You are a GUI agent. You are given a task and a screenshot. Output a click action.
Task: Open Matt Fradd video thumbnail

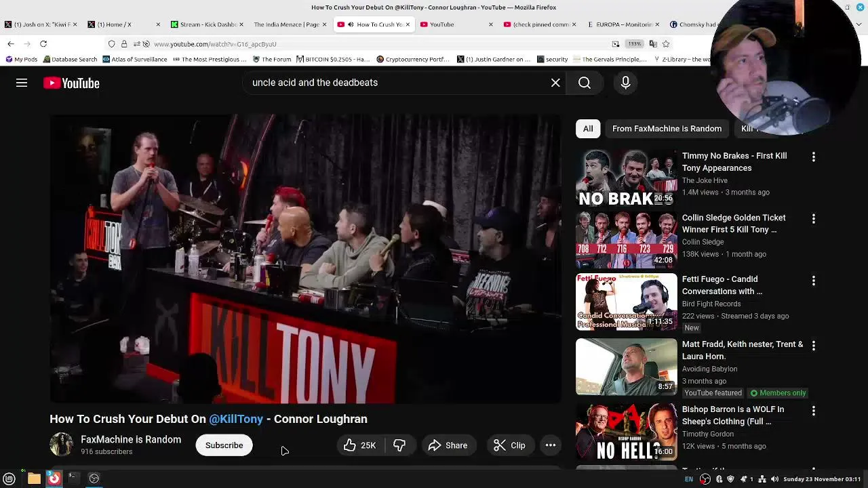click(x=626, y=367)
